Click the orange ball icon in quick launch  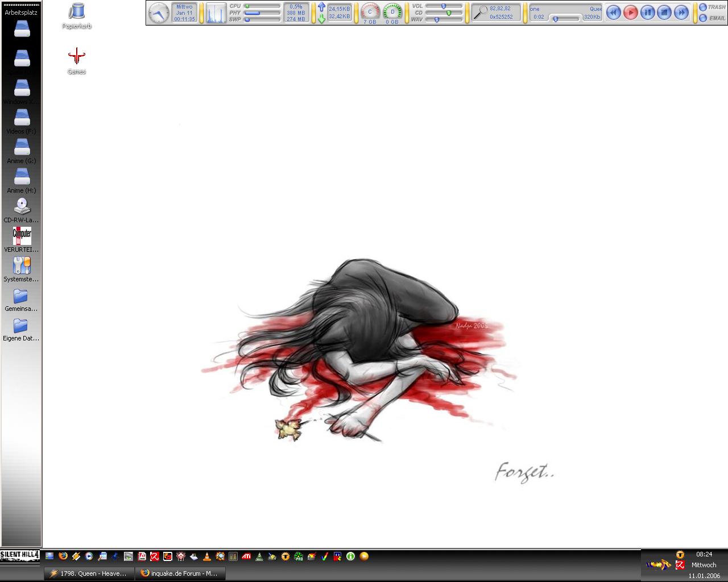[364, 556]
